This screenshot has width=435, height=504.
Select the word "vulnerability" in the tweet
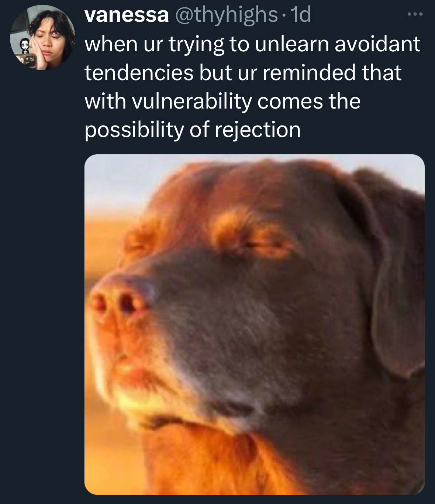(191, 102)
